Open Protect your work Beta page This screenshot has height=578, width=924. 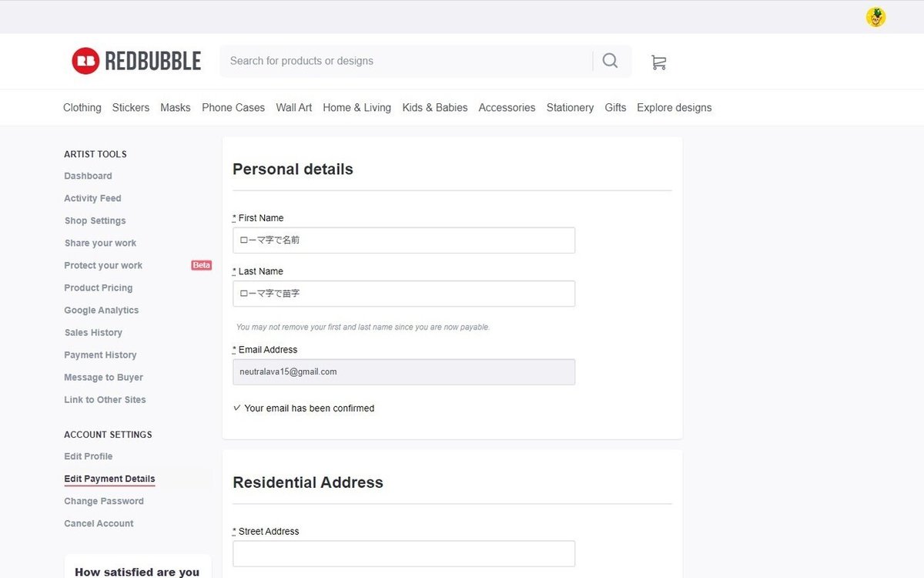click(103, 265)
